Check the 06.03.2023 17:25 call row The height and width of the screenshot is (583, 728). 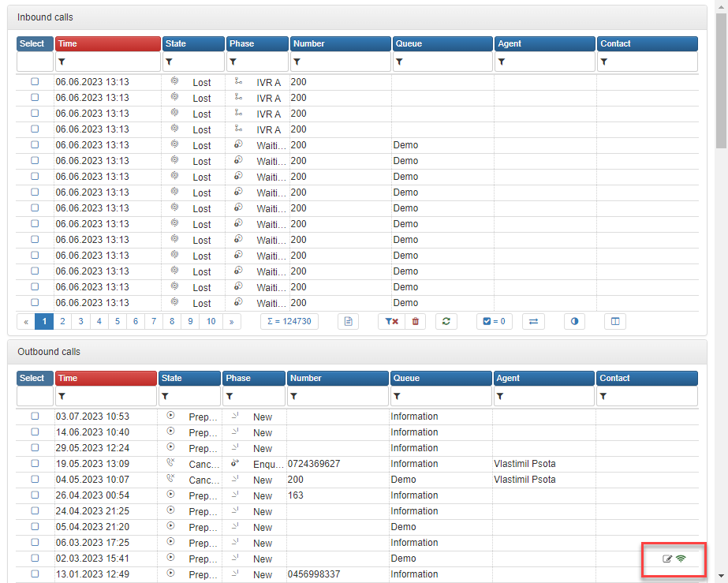point(35,543)
